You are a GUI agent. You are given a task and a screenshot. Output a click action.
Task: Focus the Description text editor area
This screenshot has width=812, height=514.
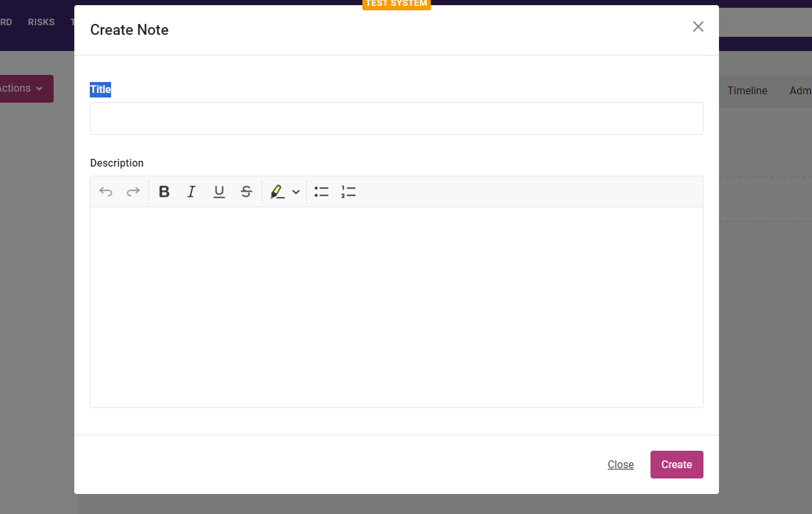pos(396,307)
